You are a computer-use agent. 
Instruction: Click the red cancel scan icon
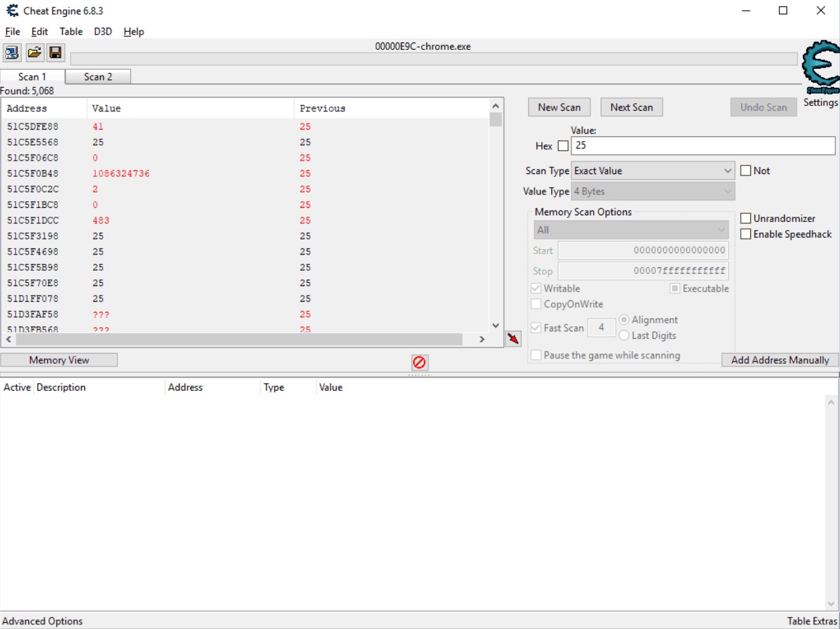click(420, 362)
